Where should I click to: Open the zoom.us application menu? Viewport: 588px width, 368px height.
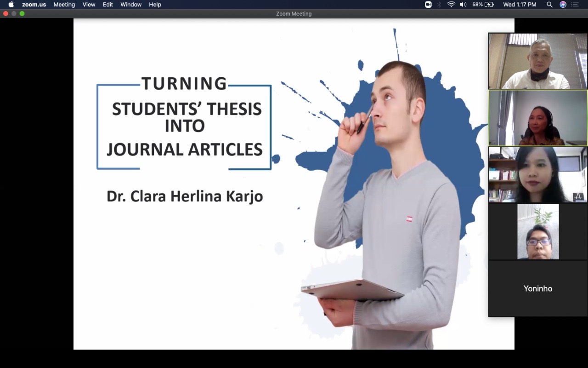pos(34,5)
